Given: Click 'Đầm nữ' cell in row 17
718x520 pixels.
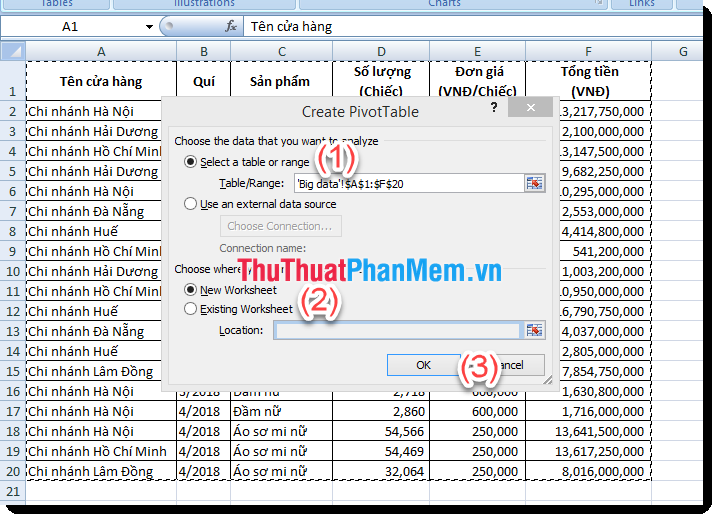Looking at the screenshot, I should pos(282,411).
